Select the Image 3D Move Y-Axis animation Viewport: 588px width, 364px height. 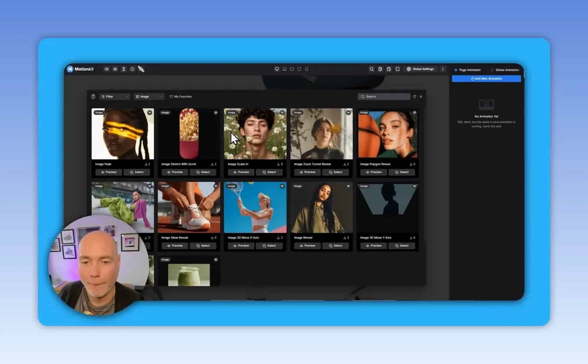[x=402, y=246]
